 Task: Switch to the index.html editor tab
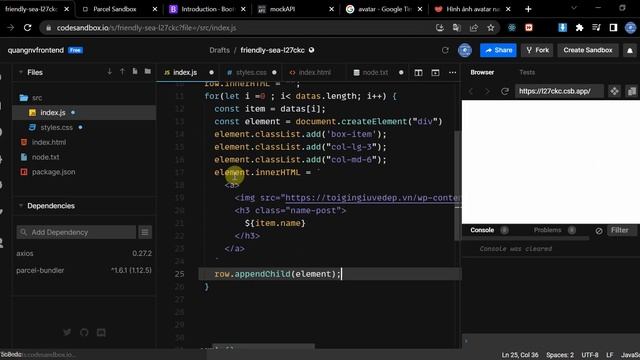(x=315, y=72)
